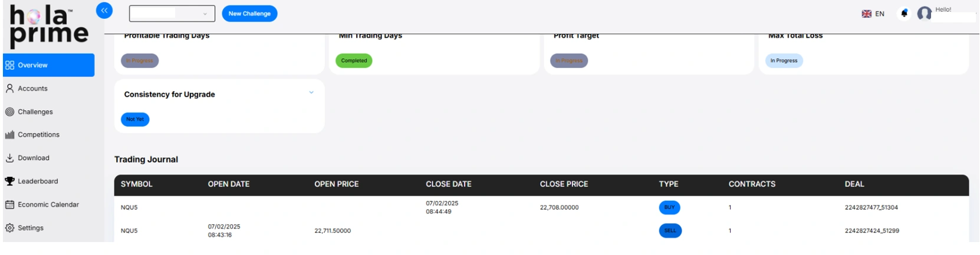Click the SELL type badge
The image size is (980, 255).
pos(670,231)
